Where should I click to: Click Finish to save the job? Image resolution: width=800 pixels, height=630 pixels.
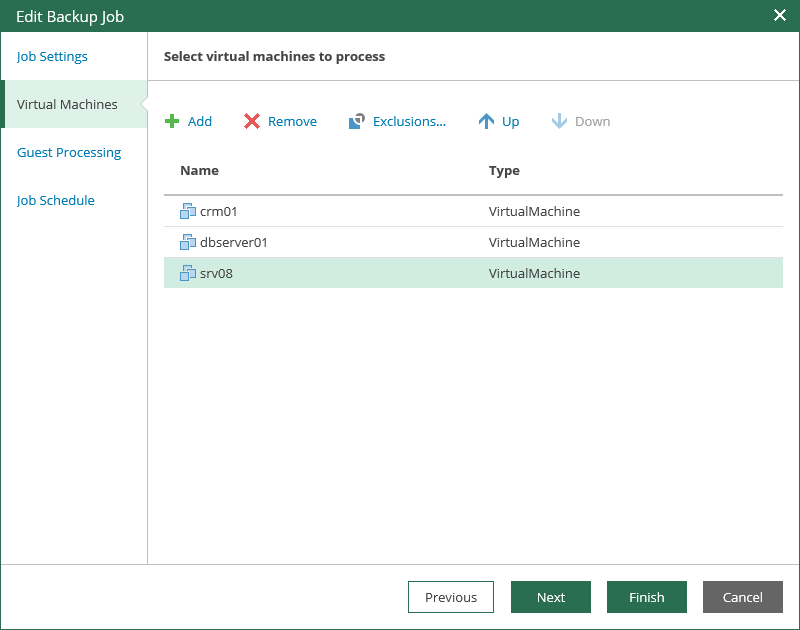[x=647, y=597]
